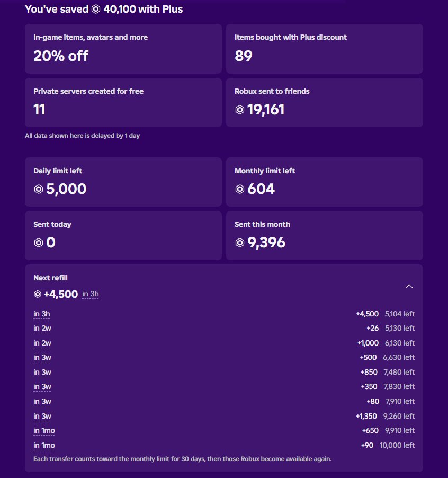Select the '20% off' in-game items card
This screenshot has height=478, width=448.
pyautogui.click(x=123, y=49)
